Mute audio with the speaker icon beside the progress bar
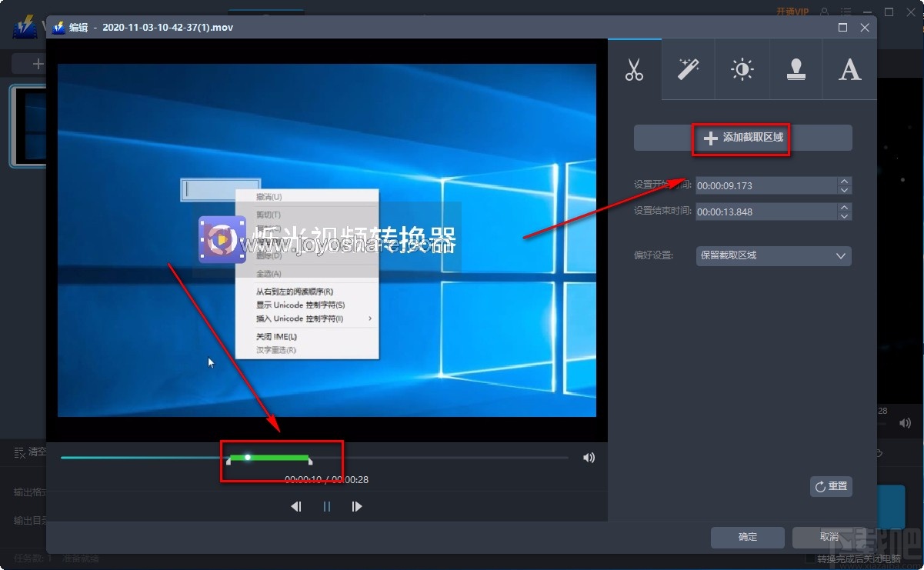The image size is (924, 570). (x=589, y=457)
